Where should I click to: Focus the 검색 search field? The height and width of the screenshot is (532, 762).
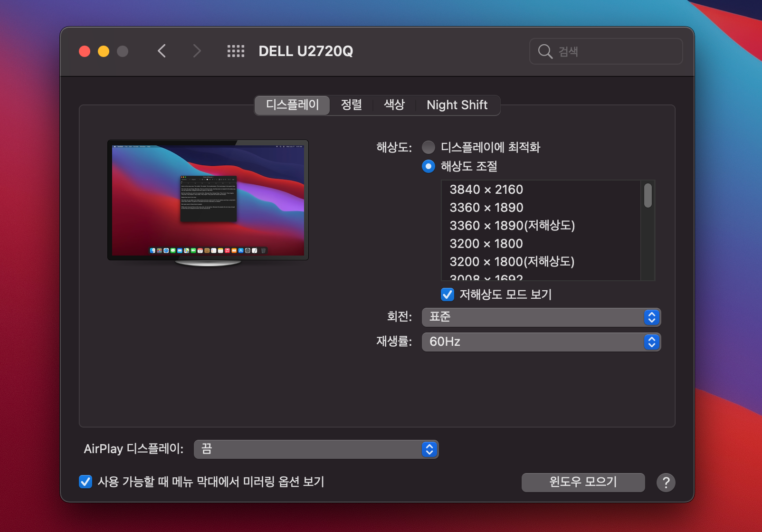(x=606, y=51)
